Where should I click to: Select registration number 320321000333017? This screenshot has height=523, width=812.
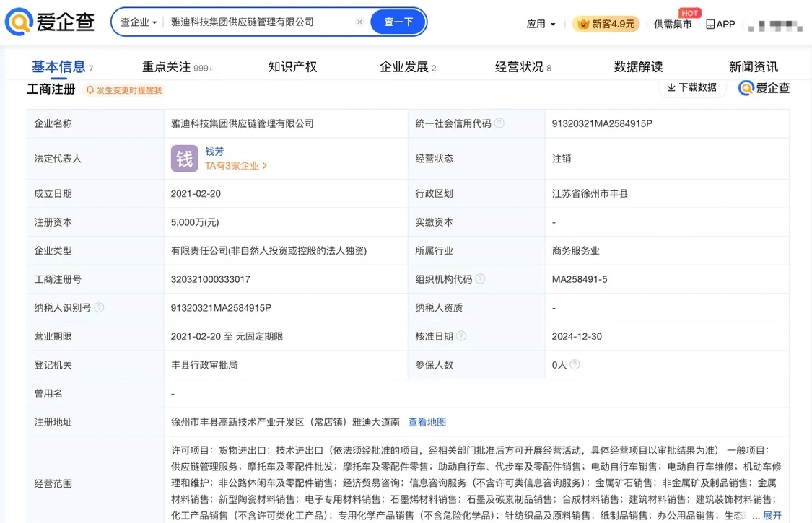coord(210,279)
